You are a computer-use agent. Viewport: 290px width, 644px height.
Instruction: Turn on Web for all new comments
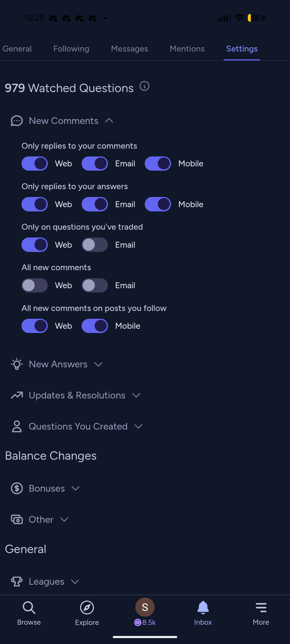click(x=35, y=285)
